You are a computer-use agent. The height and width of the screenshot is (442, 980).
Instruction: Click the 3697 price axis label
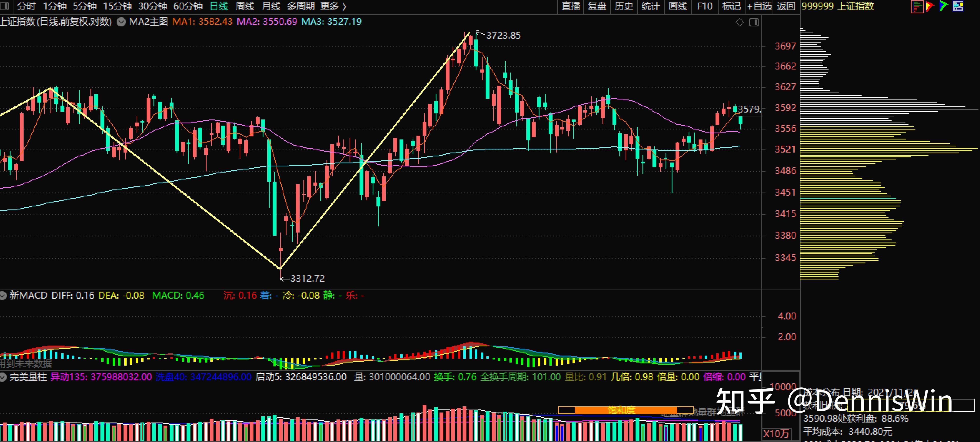point(785,46)
